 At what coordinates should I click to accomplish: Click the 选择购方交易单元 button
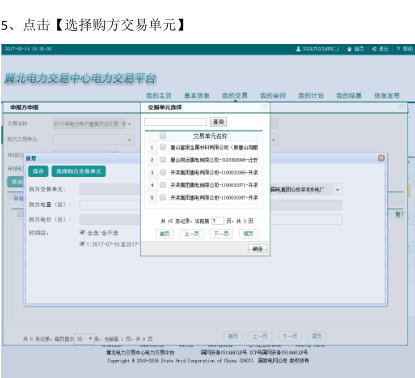point(79,171)
